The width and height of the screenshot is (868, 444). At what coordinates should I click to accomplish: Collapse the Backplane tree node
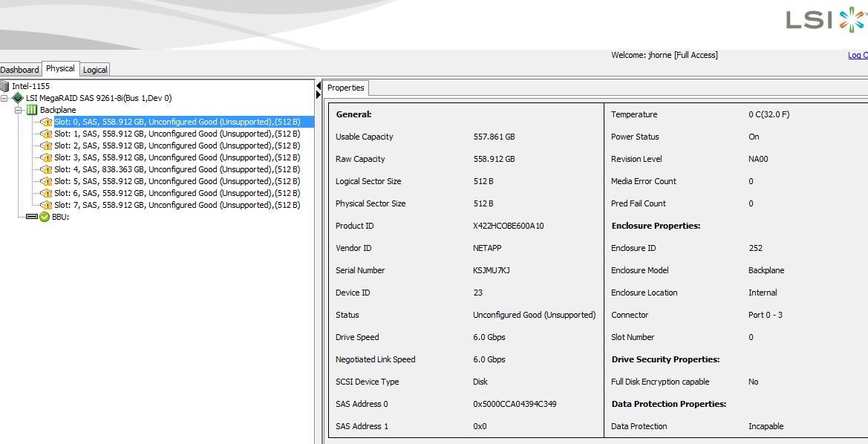pyautogui.click(x=19, y=110)
